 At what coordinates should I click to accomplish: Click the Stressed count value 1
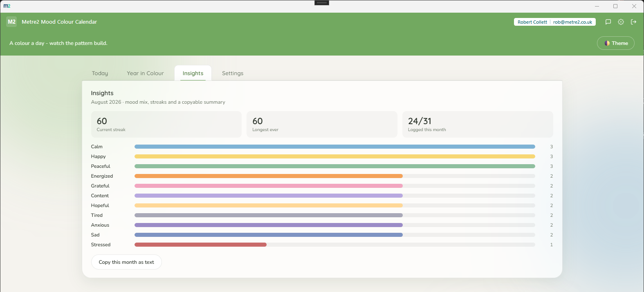(551, 245)
